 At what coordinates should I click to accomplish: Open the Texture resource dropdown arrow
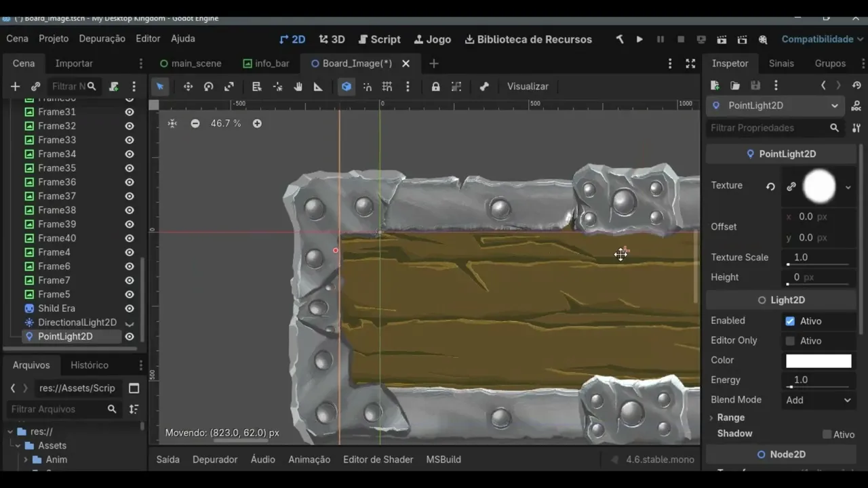(848, 187)
